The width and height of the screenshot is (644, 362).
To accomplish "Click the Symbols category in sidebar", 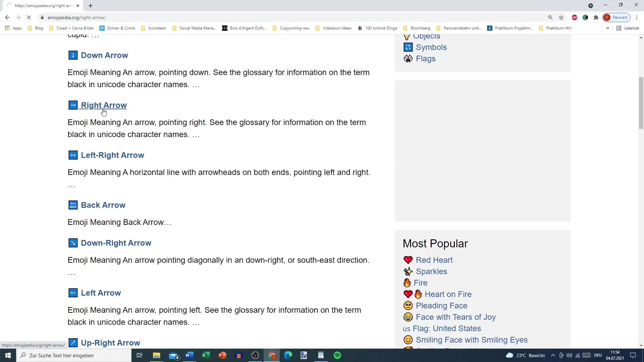I will point(431,47).
